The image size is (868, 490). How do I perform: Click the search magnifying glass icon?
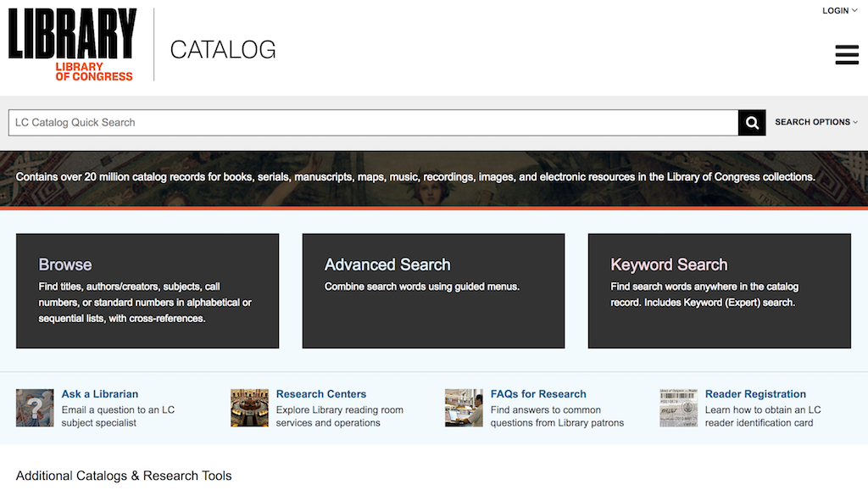(x=751, y=122)
